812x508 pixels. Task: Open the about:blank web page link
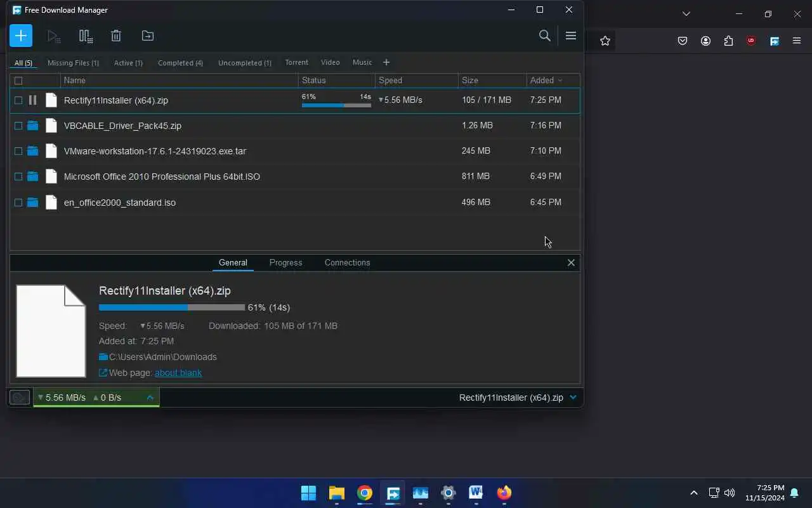[x=178, y=373]
